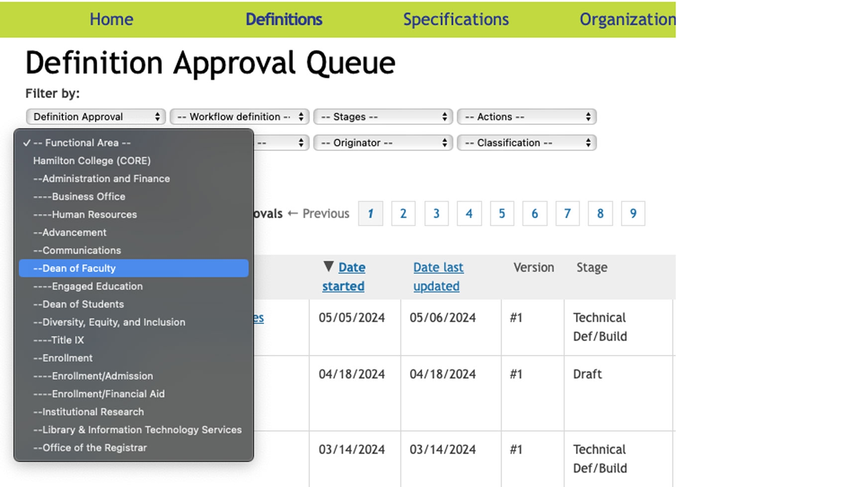Go to page 8 of results
Viewport: 868px width, 487px height.
pos(600,214)
